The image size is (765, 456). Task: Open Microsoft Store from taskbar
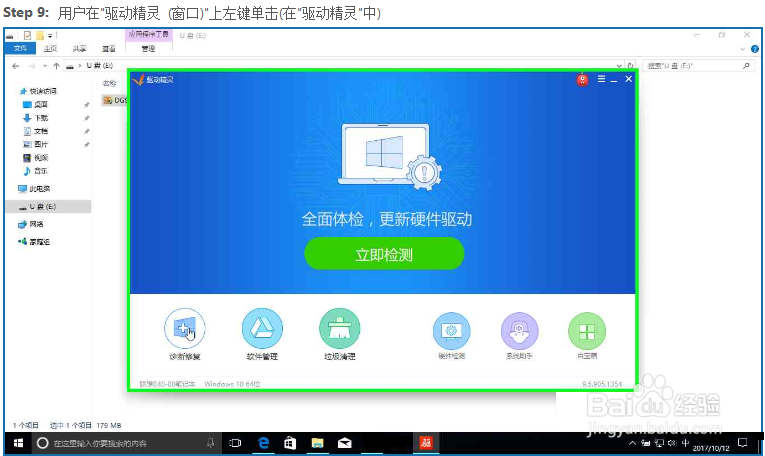290,443
